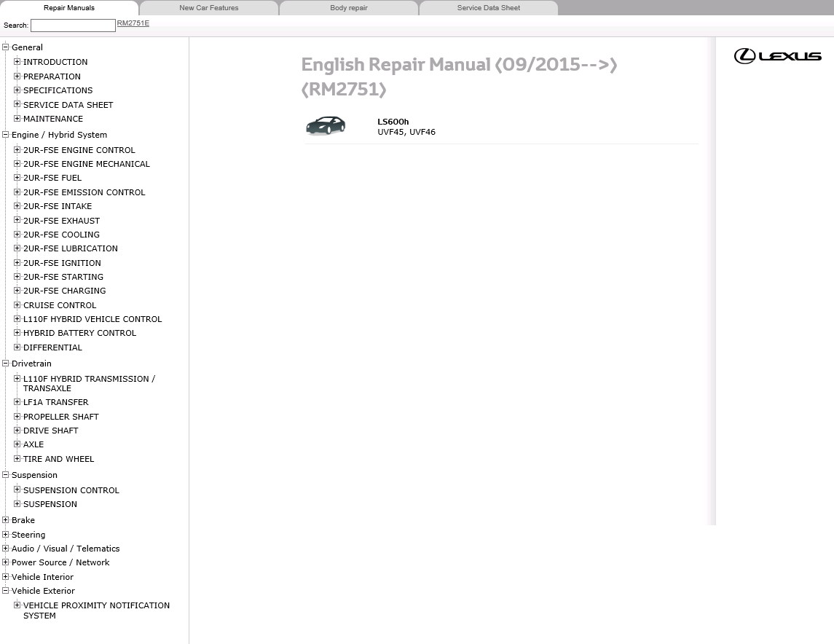834x644 pixels.
Task: Open the Repair Manuals tab
Action: click(x=69, y=8)
